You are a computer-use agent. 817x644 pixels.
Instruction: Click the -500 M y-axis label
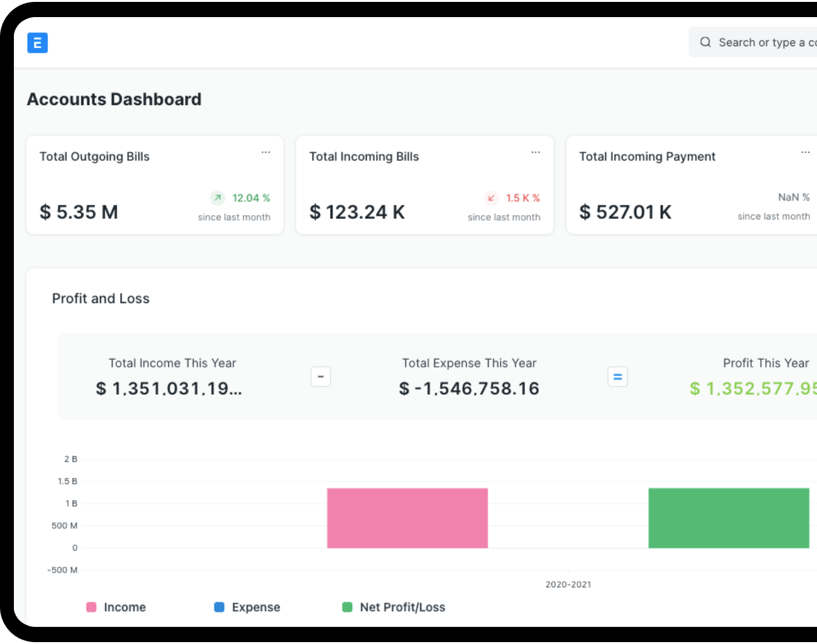pos(63,570)
